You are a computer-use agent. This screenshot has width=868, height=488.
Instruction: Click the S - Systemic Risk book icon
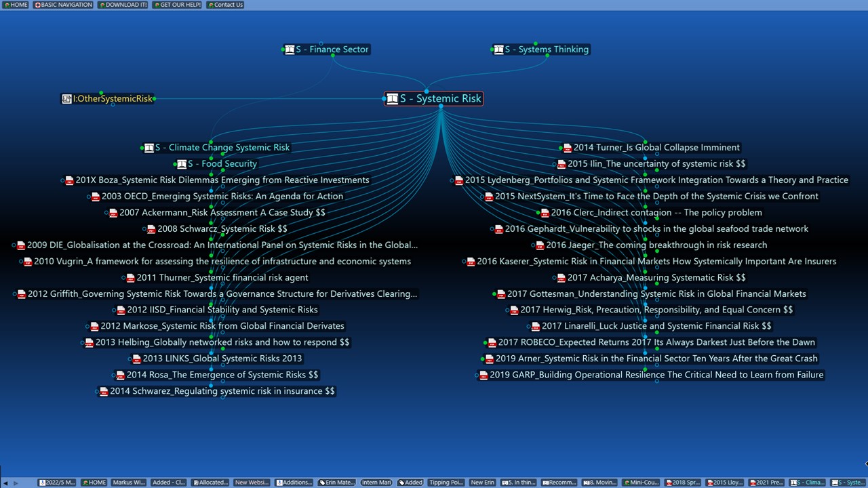click(392, 99)
